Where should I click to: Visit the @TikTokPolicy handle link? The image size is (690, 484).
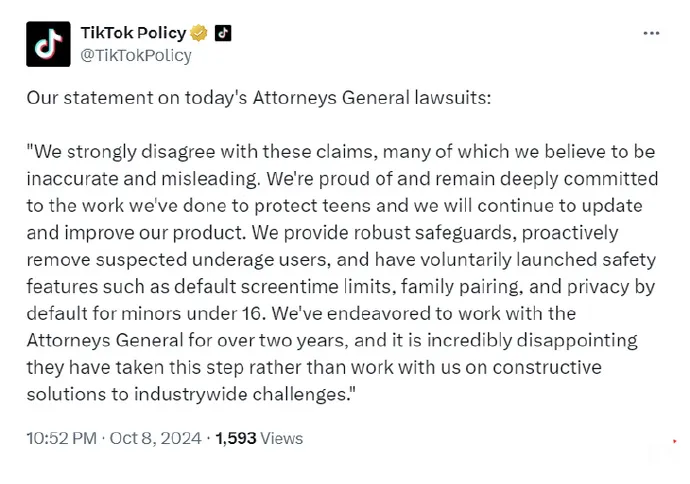(136, 55)
